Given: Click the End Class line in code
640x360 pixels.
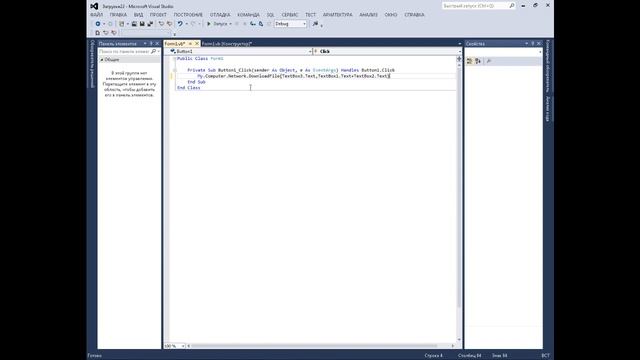Looking at the screenshot, I should [189, 88].
